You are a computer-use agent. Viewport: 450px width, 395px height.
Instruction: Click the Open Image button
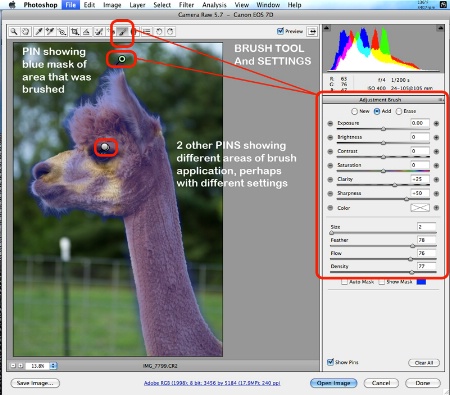click(x=333, y=383)
